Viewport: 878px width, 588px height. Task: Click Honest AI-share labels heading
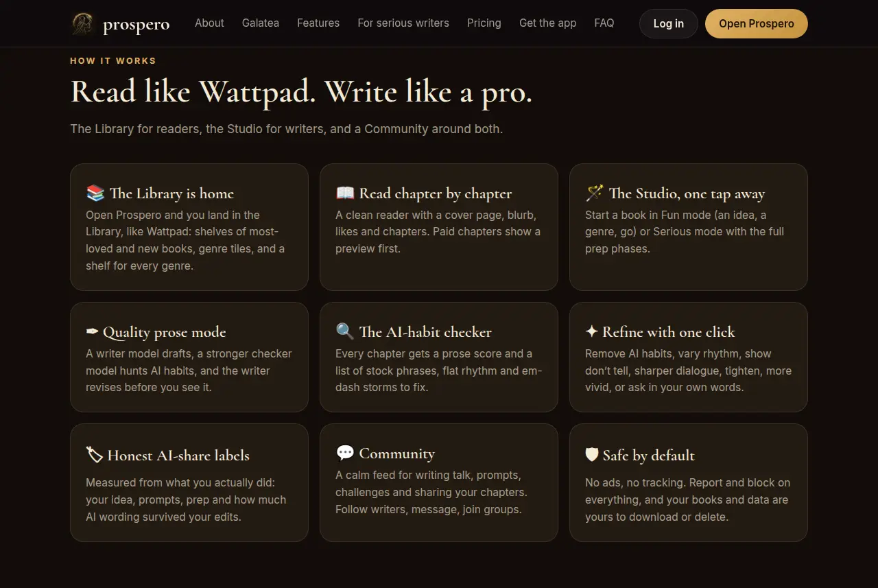(x=178, y=455)
